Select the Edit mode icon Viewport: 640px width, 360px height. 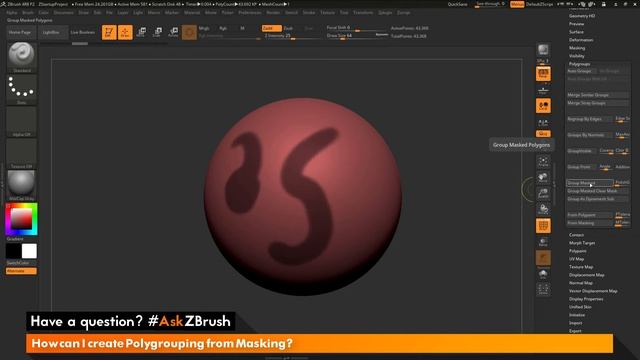click(x=109, y=32)
